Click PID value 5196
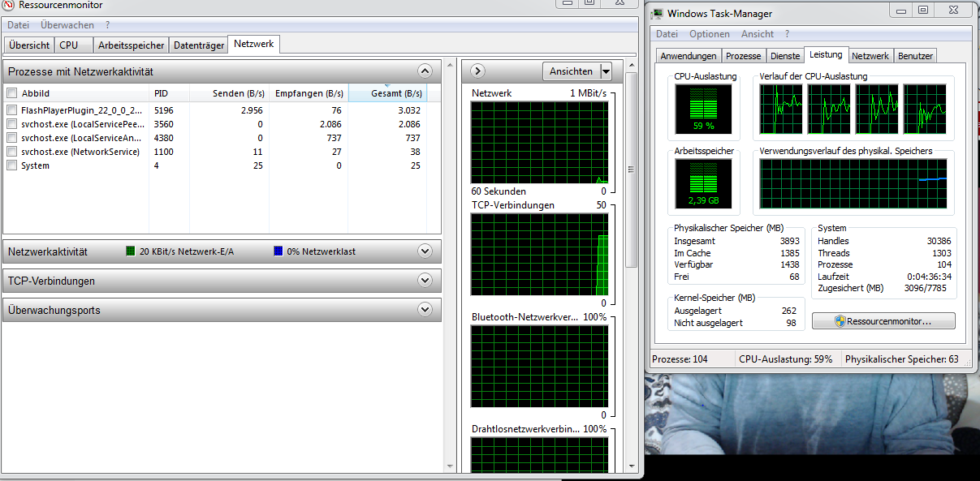This screenshot has height=481, width=980. point(164,110)
